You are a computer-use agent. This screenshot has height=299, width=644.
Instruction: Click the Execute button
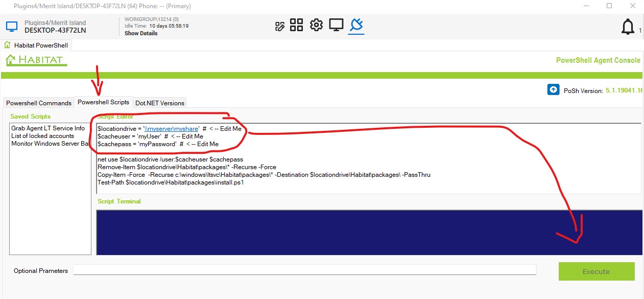pos(597,271)
